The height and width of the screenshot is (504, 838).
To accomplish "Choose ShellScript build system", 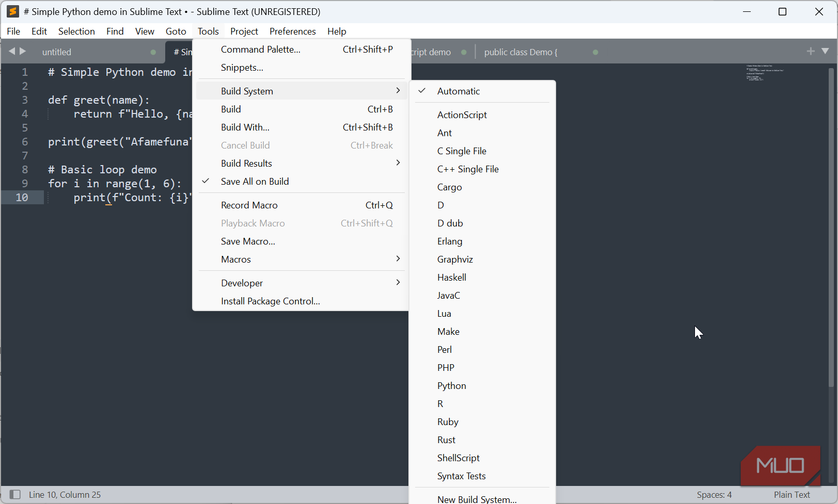I will [x=482, y=458].
